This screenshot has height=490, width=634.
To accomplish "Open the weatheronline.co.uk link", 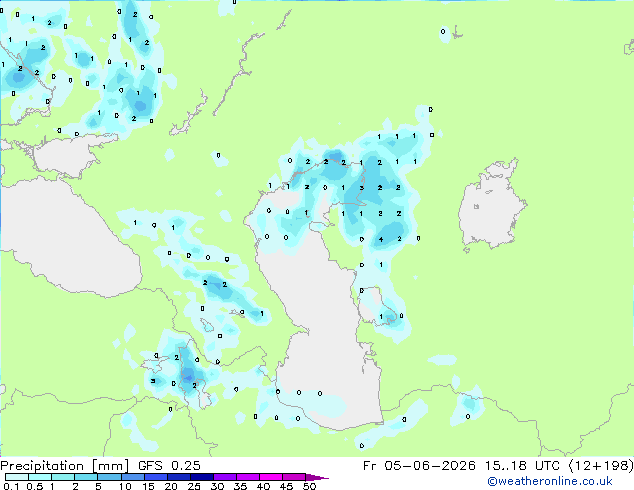I will 550,481.
